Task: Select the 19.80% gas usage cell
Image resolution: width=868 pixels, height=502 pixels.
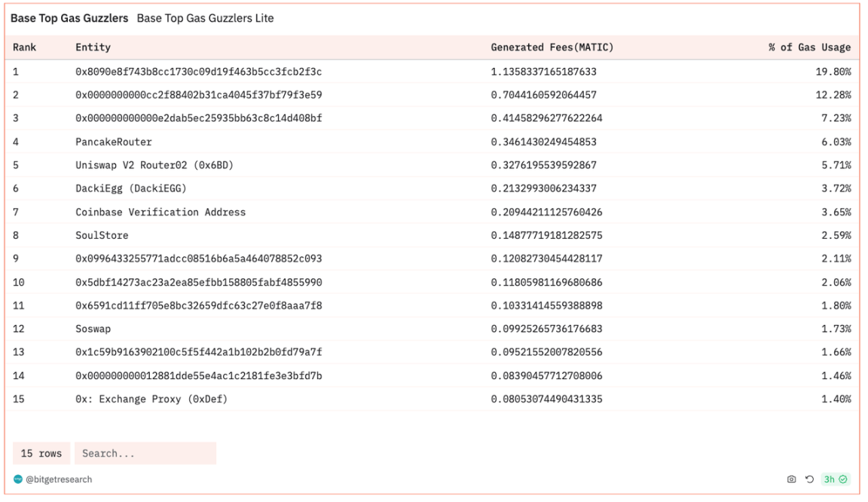Action: [x=833, y=72]
